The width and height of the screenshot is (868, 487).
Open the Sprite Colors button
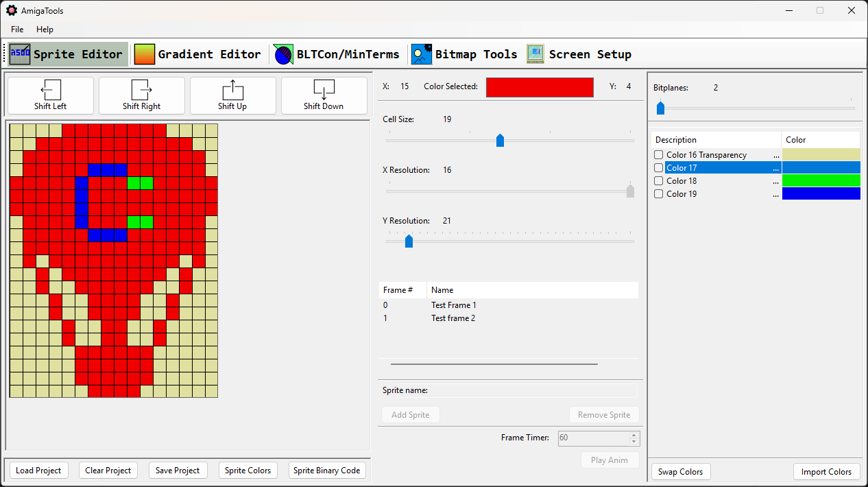(248, 471)
